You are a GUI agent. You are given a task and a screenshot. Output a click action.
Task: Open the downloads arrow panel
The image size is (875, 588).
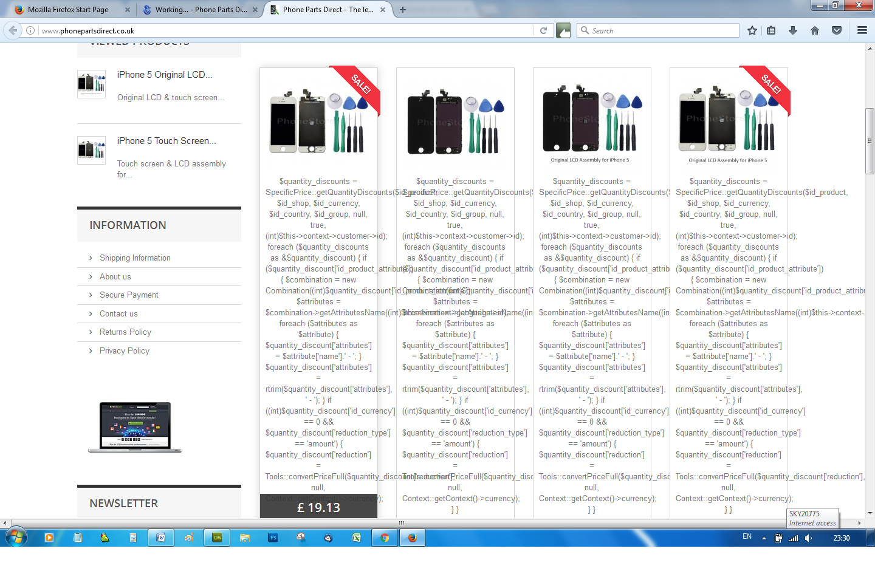tap(793, 30)
